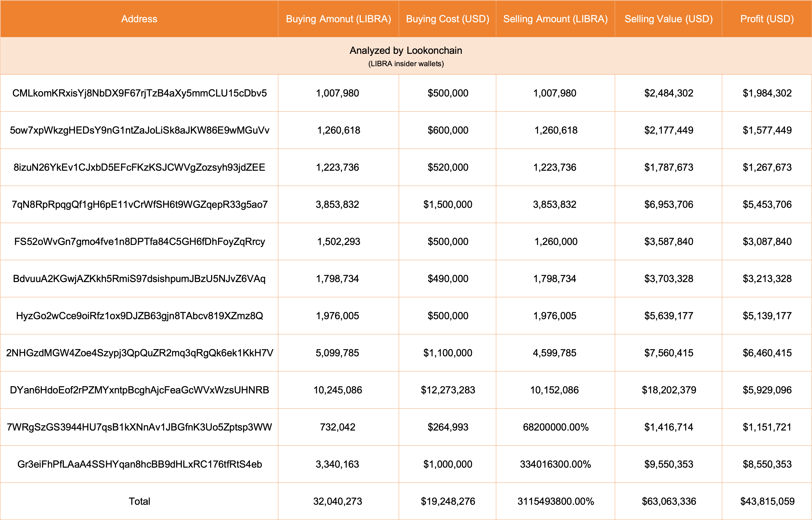Click address starting with 5ow7xpWkzg
Image resolution: width=812 pixels, height=520 pixels.
click(139, 130)
